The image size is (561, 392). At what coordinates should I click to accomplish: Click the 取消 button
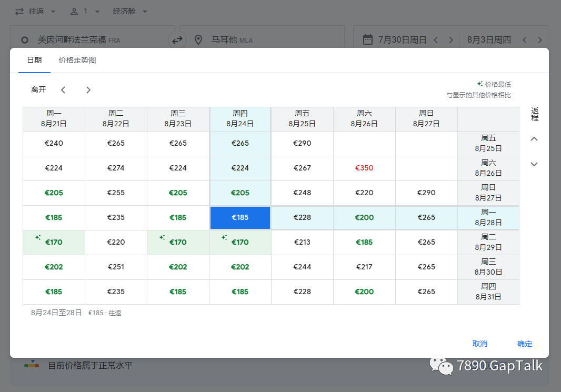point(480,344)
